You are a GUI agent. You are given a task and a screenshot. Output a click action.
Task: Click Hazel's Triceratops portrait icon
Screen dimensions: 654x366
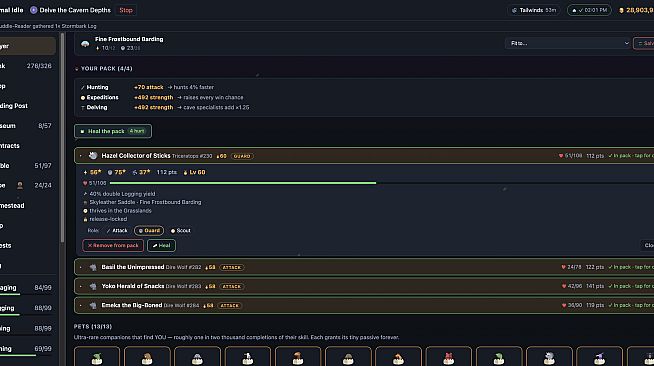click(93, 155)
